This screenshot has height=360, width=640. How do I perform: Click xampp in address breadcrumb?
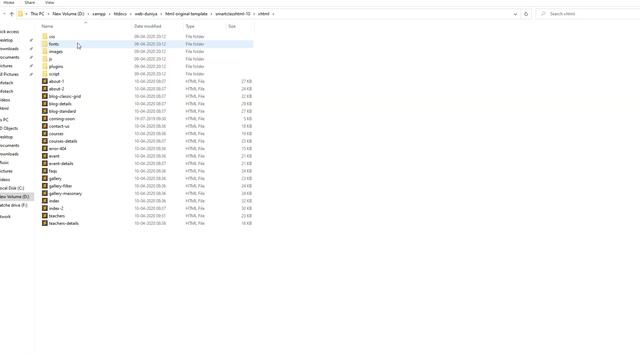click(x=99, y=14)
